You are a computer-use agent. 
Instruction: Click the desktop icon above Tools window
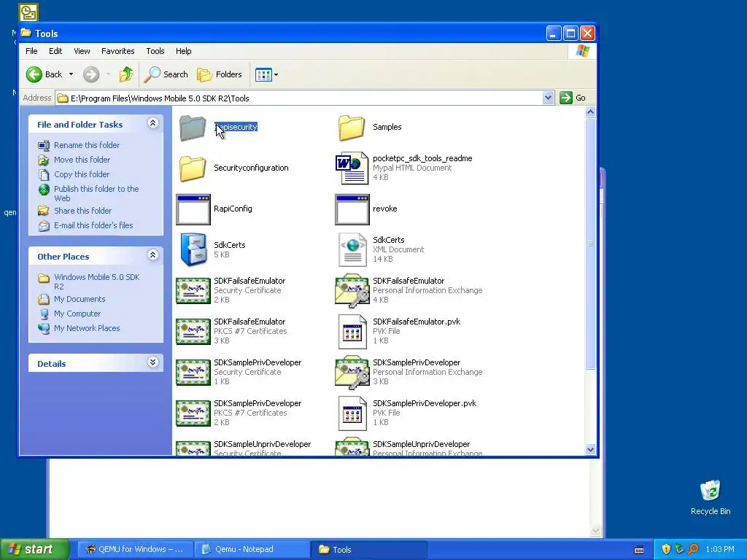tap(28, 12)
